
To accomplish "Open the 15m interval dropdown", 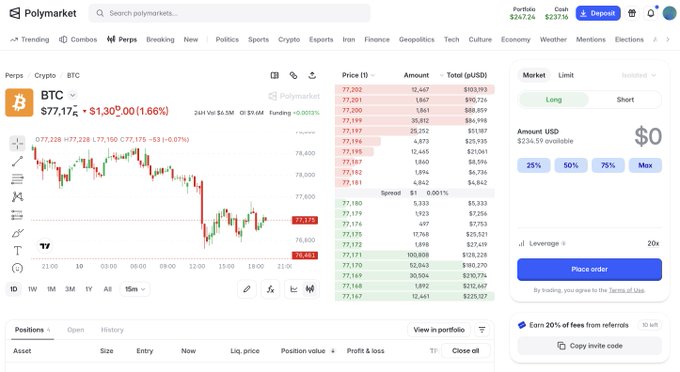I will click(135, 289).
